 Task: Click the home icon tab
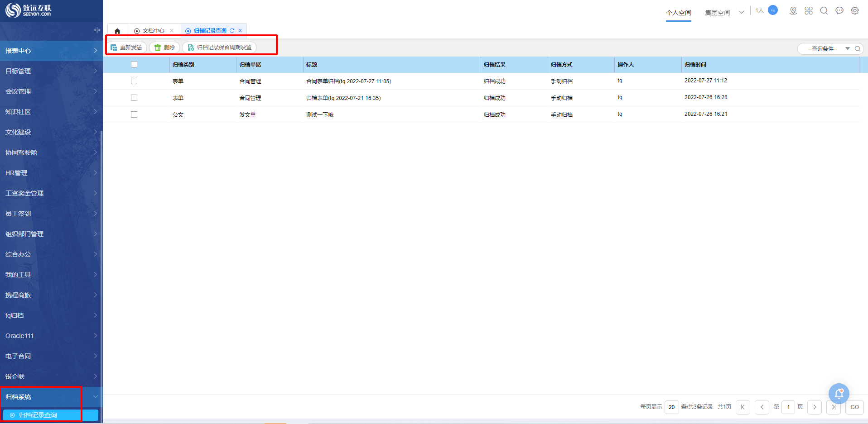pyautogui.click(x=117, y=31)
